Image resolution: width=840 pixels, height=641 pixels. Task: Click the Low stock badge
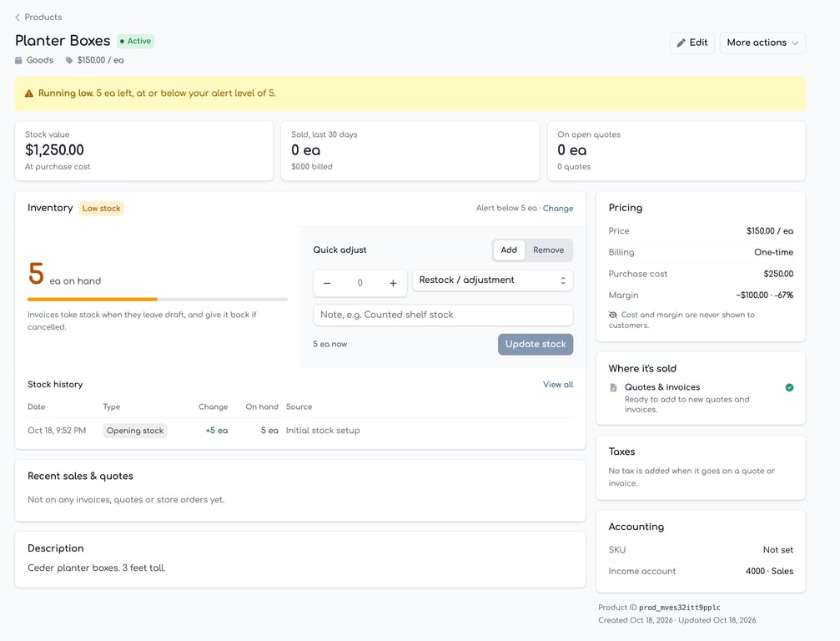(x=101, y=209)
